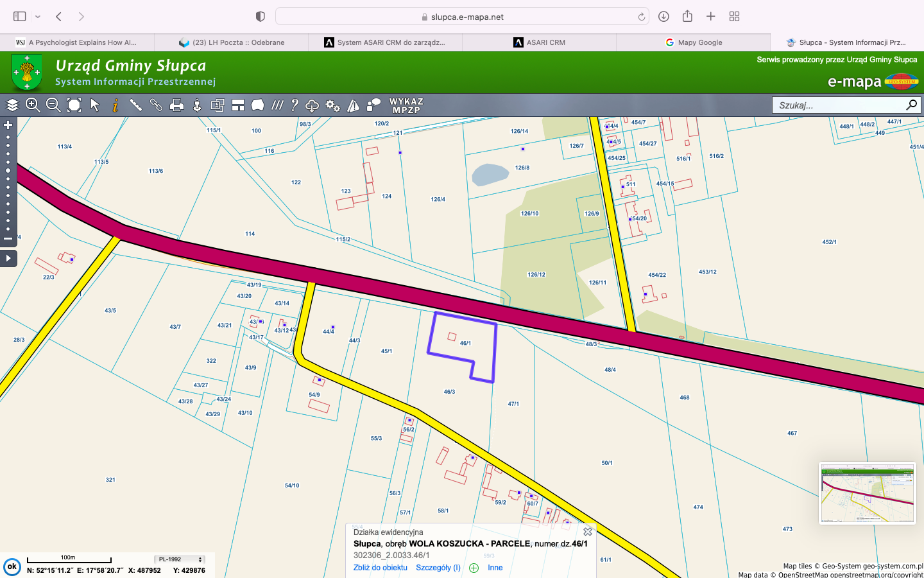
Task: Select the zoom out magnifier tool
Action: (x=53, y=105)
